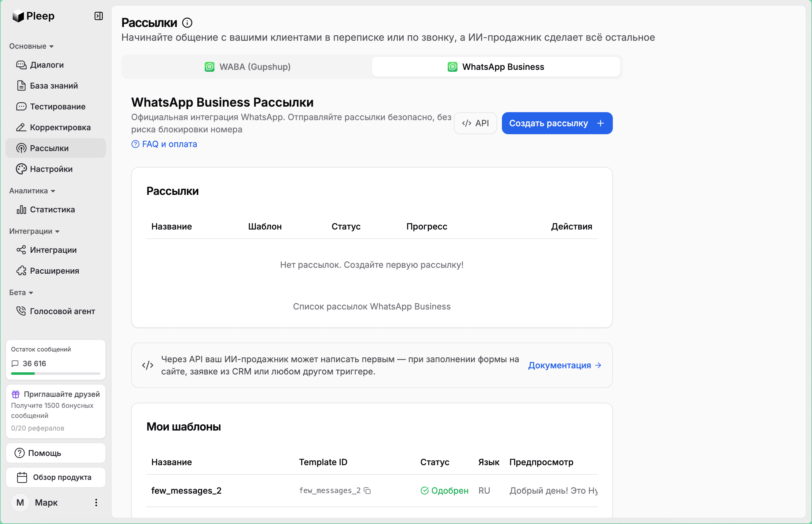Click the Диалоги chat icon
The image size is (812, 524).
(x=21, y=65)
